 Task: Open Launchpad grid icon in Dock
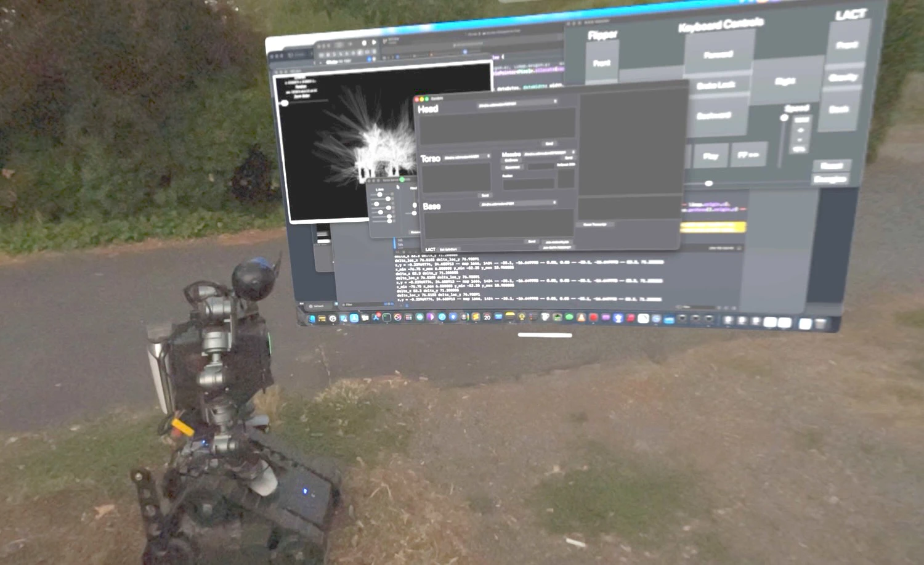click(408, 317)
